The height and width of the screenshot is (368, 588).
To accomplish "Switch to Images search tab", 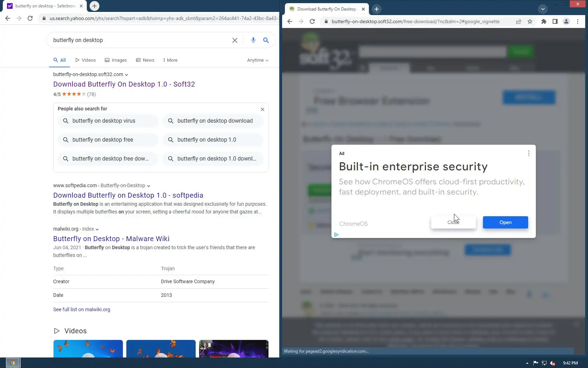I will pyautogui.click(x=116, y=60).
